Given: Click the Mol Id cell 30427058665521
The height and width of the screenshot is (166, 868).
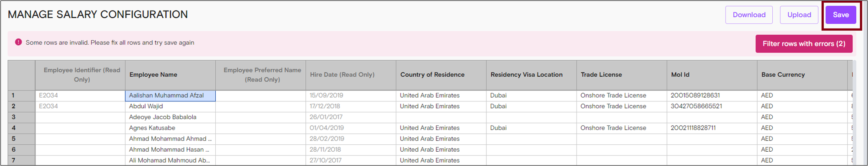Looking at the screenshot, I should pyautogui.click(x=712, y=106).
